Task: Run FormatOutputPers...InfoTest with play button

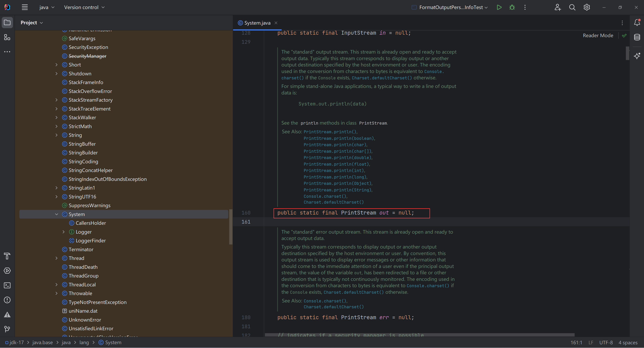Action: point(499,7)
